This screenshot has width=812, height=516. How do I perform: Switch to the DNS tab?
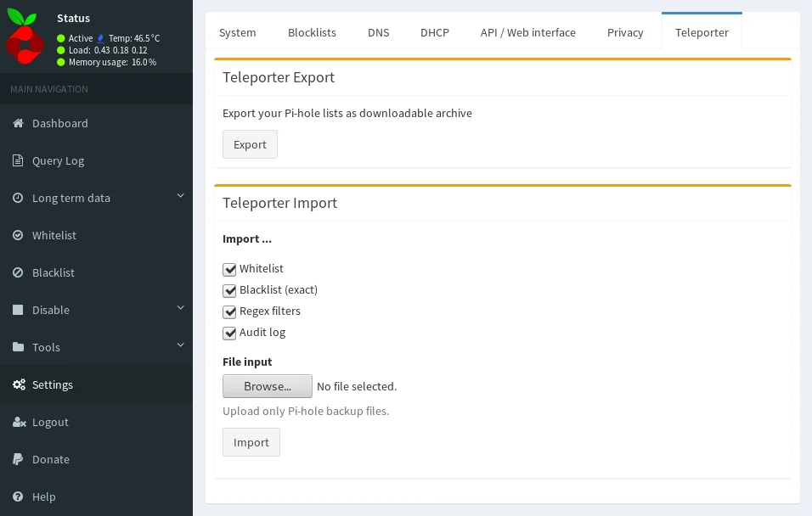(x=378, y=32)
